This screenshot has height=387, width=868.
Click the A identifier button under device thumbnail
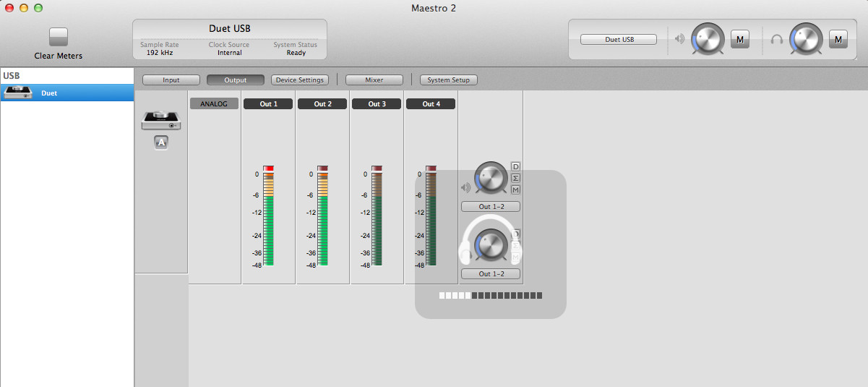[x=161, y=143]
